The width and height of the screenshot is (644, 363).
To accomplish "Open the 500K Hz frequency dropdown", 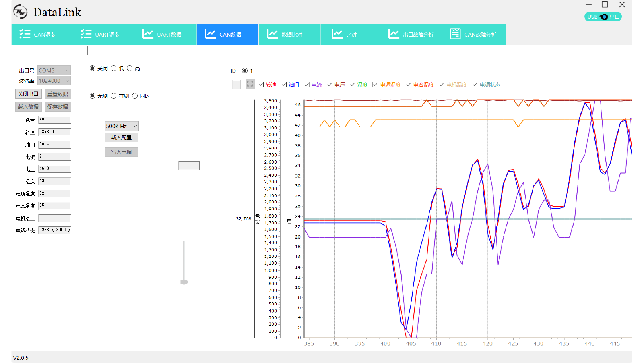I will pos(122,126).
